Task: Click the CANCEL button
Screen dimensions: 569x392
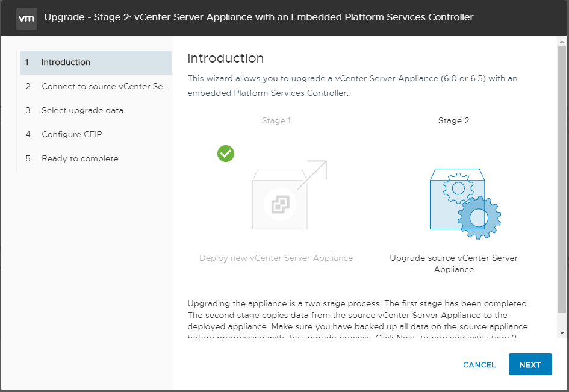Action: [479, 365]
